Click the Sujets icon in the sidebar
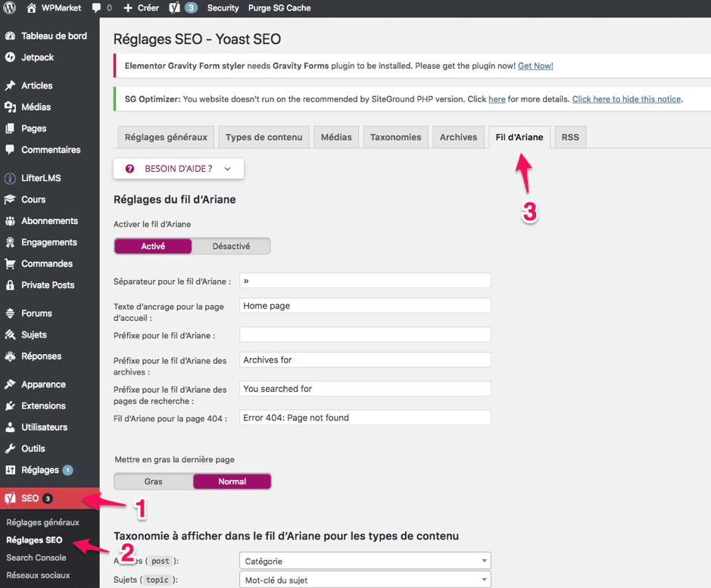 coord(10,334)
